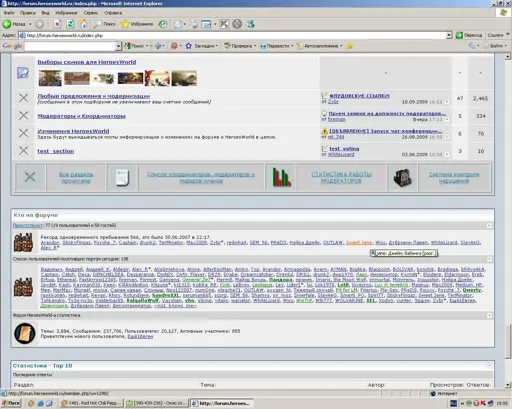Click crossed-swords icon in 'Модераторы и Координаторы' row

click(x=23, y=116)
